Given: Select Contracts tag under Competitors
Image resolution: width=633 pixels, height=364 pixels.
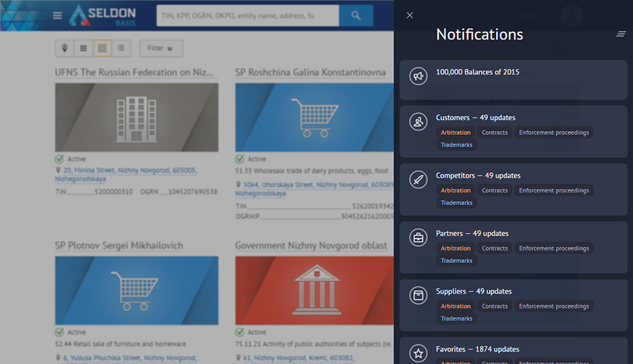Looking at the screenshot, I should coord(495,190).
